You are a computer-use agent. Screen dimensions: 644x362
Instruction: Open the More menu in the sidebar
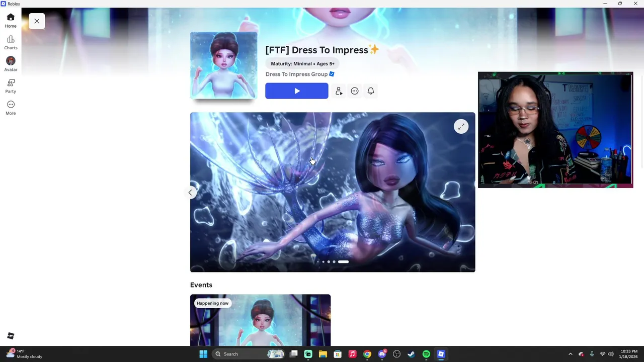click(x=11, y=108)
